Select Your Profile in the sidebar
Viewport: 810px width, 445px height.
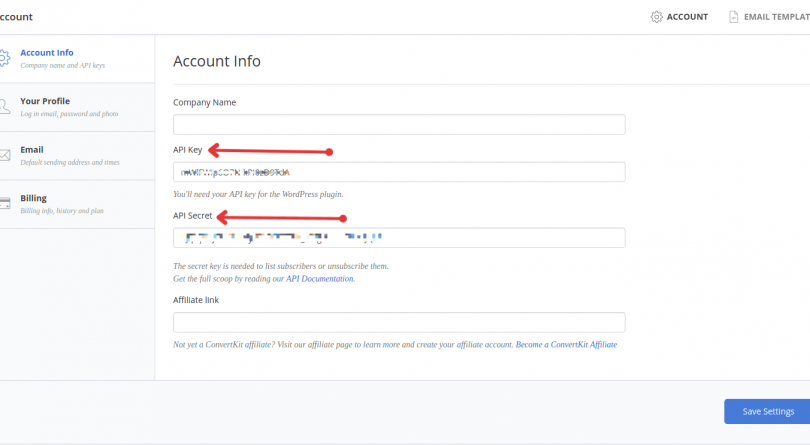tap(77, 107)
